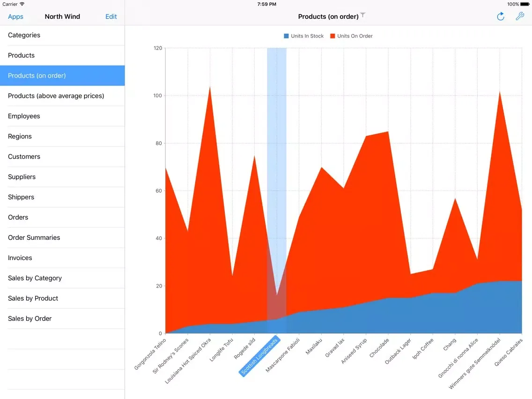Open Sales by Product
532x399 pixels.
[x=62, y=298]
